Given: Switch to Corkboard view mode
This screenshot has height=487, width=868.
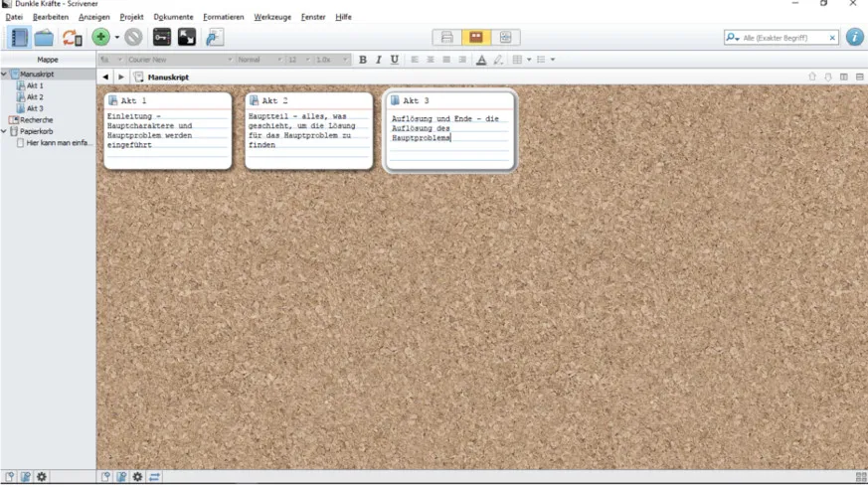Looking at the screenshot, I should [x=476, y=37].
